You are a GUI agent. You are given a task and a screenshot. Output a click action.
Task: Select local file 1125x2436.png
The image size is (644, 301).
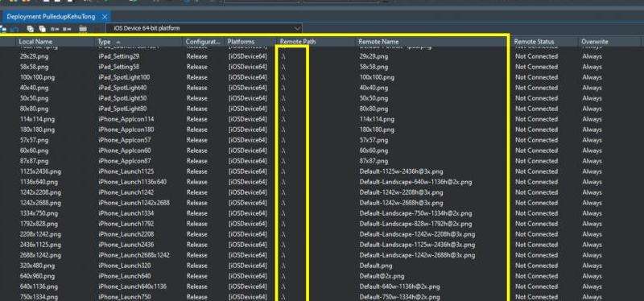pos(40,171)
